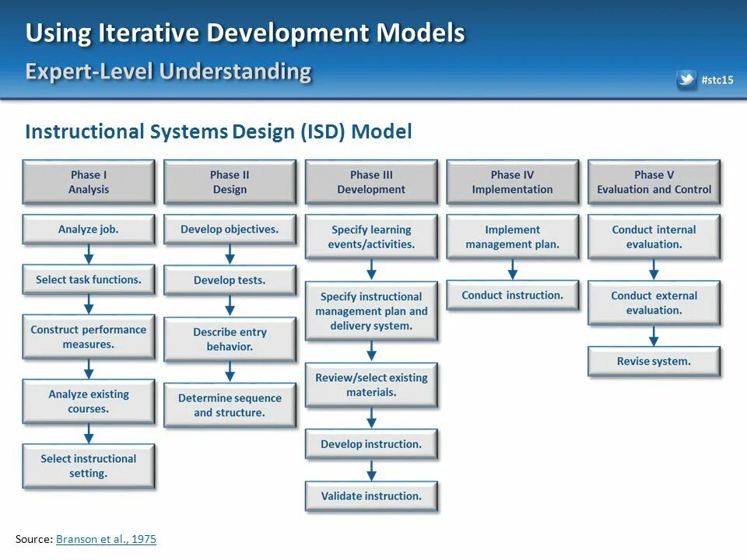Click 'Review/select existing materials.' box
Screen dimensions: 747x560
371,385
